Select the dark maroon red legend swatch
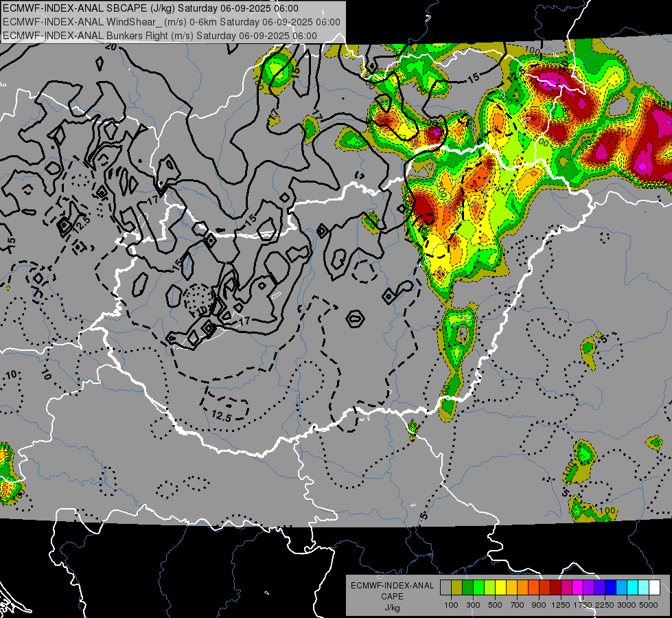The height and width of the screenshot is (618, 672). [x=556, y=587]
